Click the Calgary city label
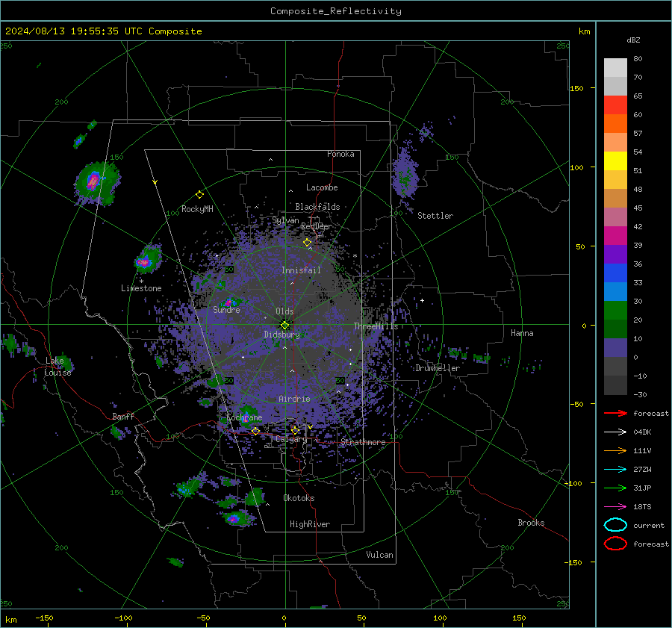The width and height of the screenshot is (672, 628). click(291, 439)
